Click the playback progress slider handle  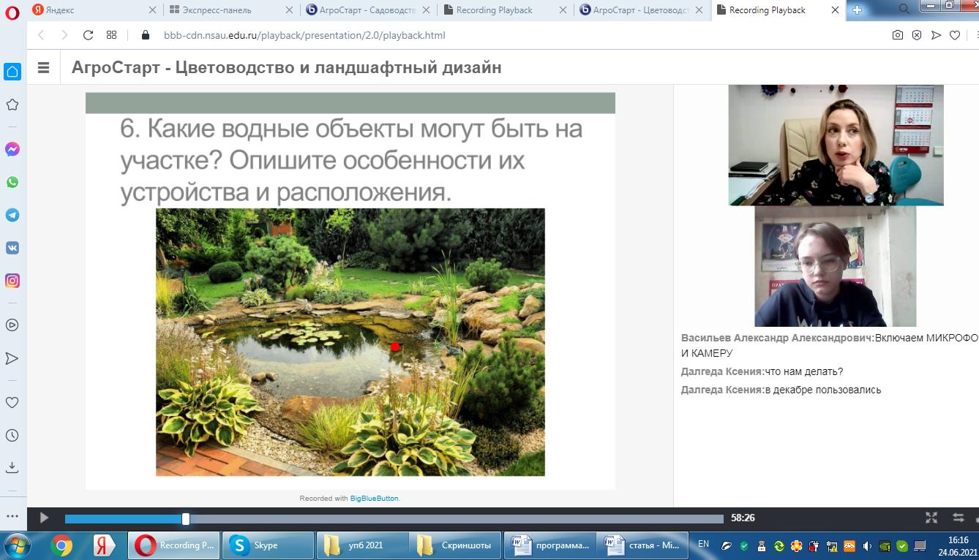point(186,518)
